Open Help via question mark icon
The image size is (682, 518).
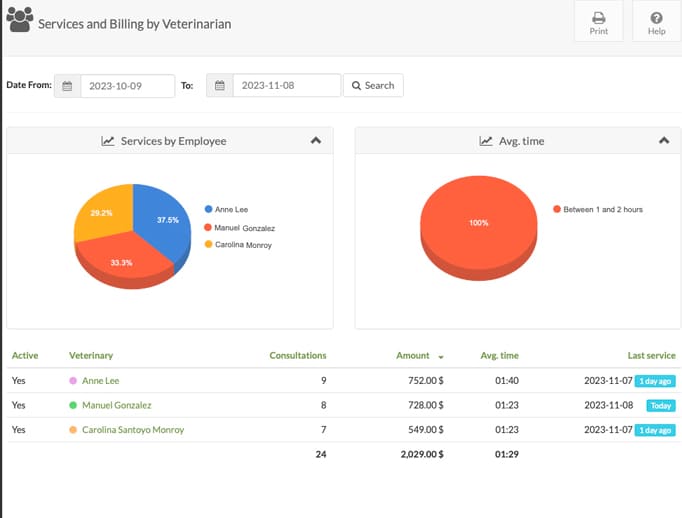(x=656, y=21)
